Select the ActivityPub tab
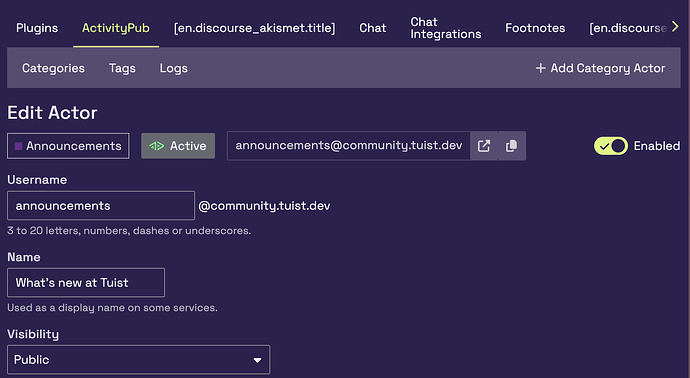Viewport: 690px width, 378px height. click(x=116, y=28)
